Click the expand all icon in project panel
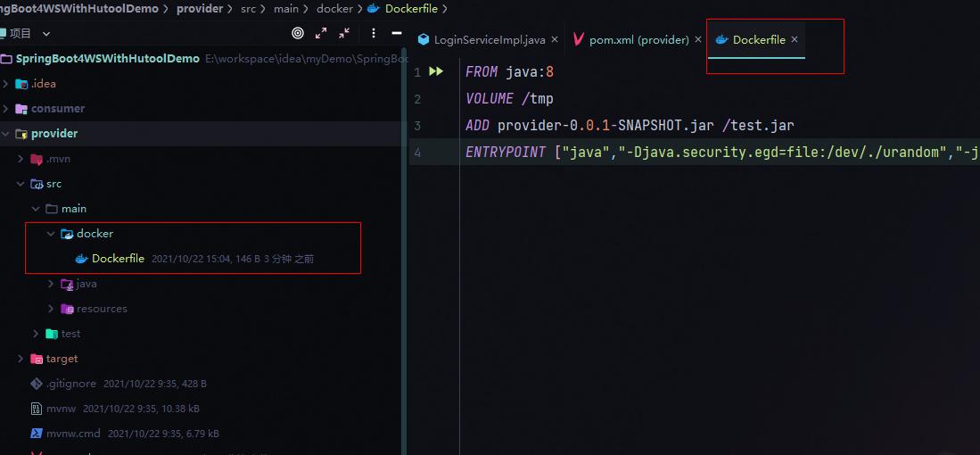Image resolution: width=980 pixels, height=455 pixels. [322, 33]
